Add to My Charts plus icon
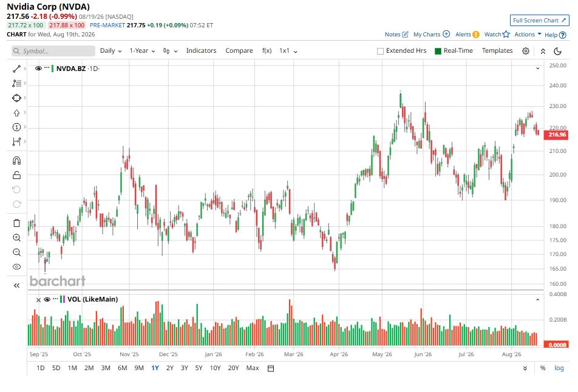The image size is (578, 392). click(446, 34)
